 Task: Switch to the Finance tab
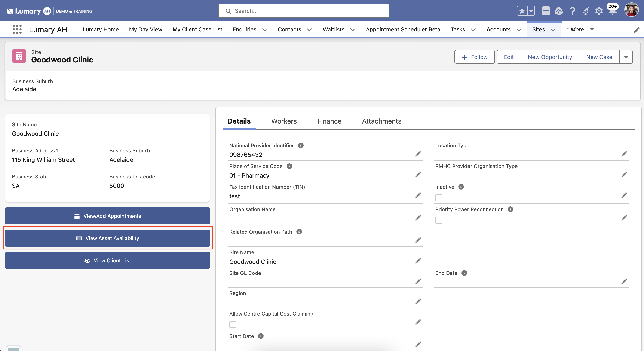click(329, 121)
